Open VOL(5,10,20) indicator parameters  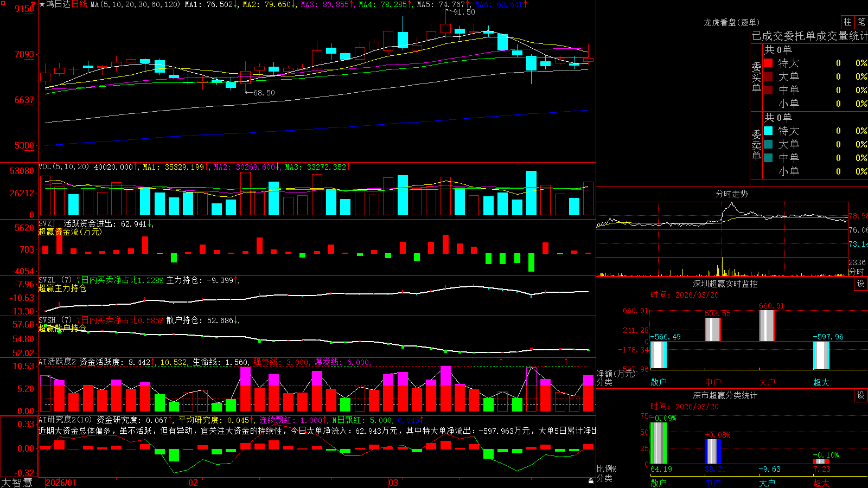coord(63,167)
